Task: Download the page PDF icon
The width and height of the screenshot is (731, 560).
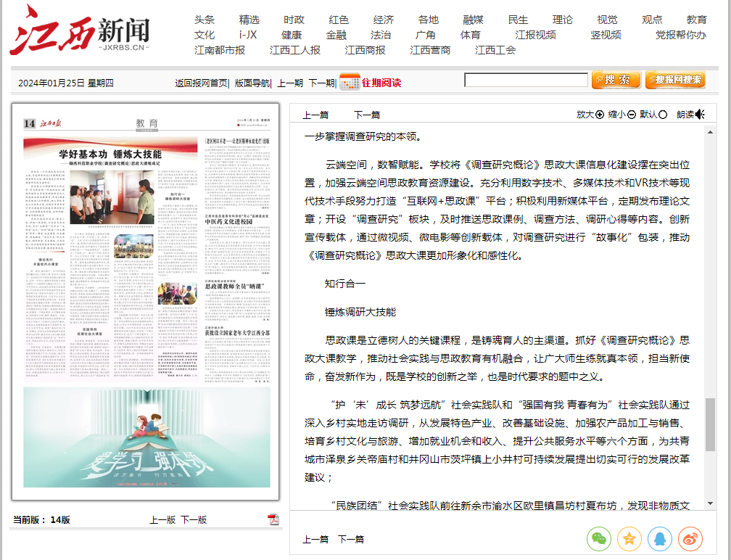Action: coord(273,519)
